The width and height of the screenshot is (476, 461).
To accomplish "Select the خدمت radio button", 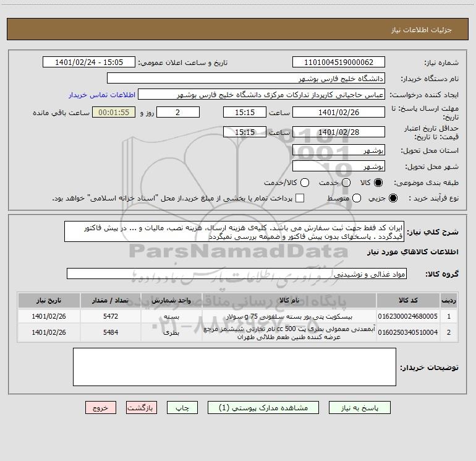I will coord(346,183).
